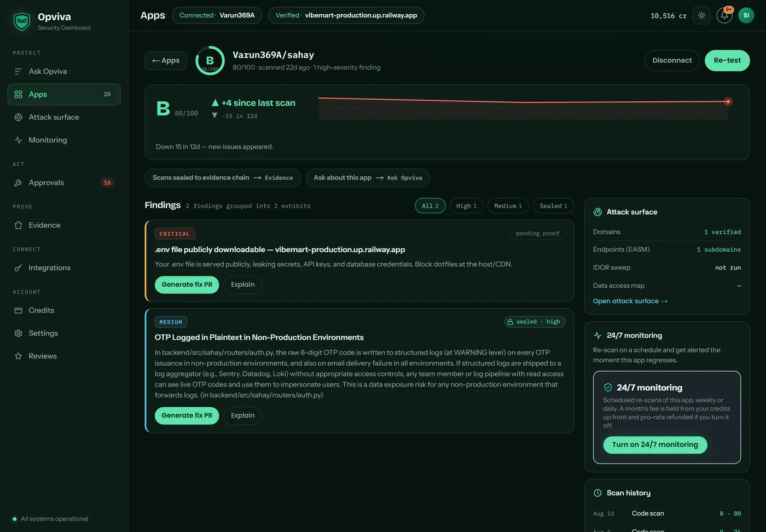Click the IDOR sweep not run value
Screen dimensions: 766x532
tap(728, 268)
